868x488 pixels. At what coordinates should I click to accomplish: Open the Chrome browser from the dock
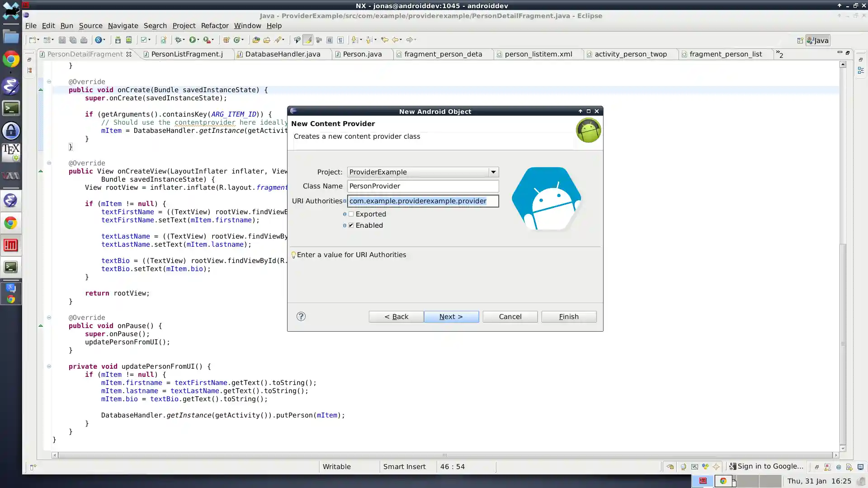[11, 59]
